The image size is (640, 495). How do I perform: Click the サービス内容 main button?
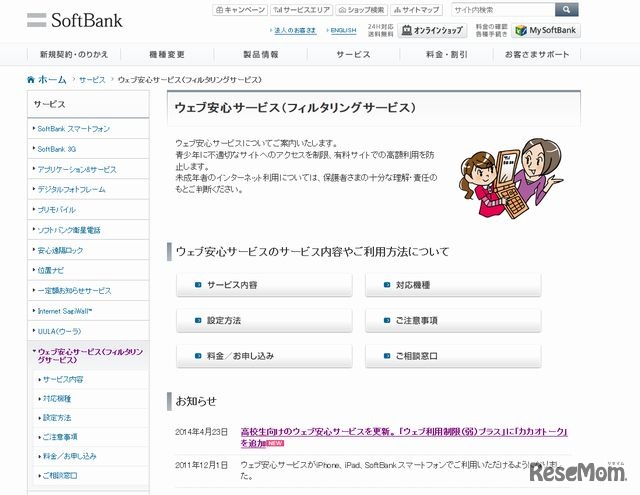tap(264, 285)
